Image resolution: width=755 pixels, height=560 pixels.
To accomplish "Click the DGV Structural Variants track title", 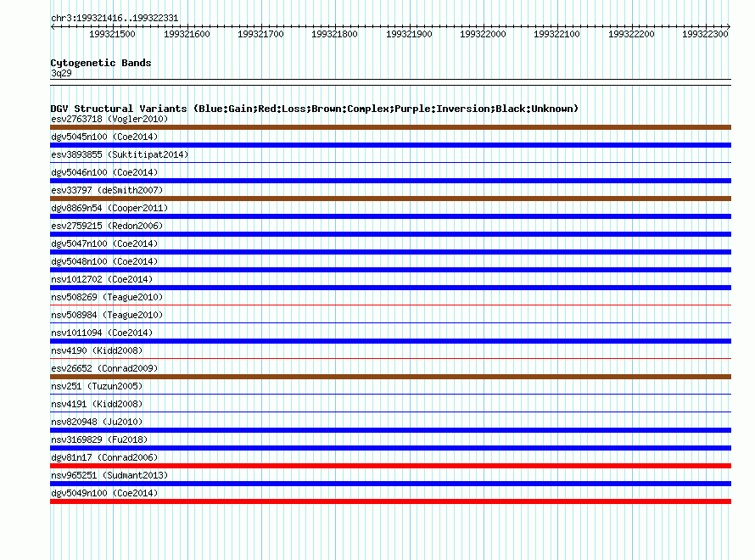I will tap(315, 109).
